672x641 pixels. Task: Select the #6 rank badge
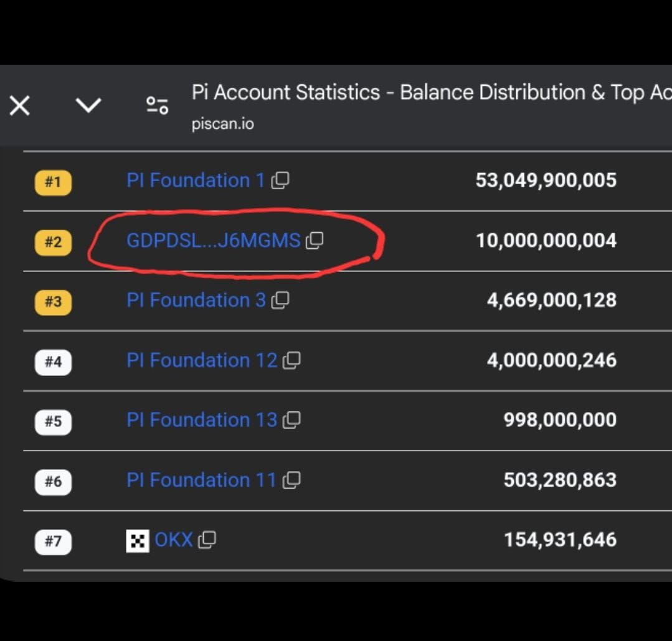click(53, 482)
